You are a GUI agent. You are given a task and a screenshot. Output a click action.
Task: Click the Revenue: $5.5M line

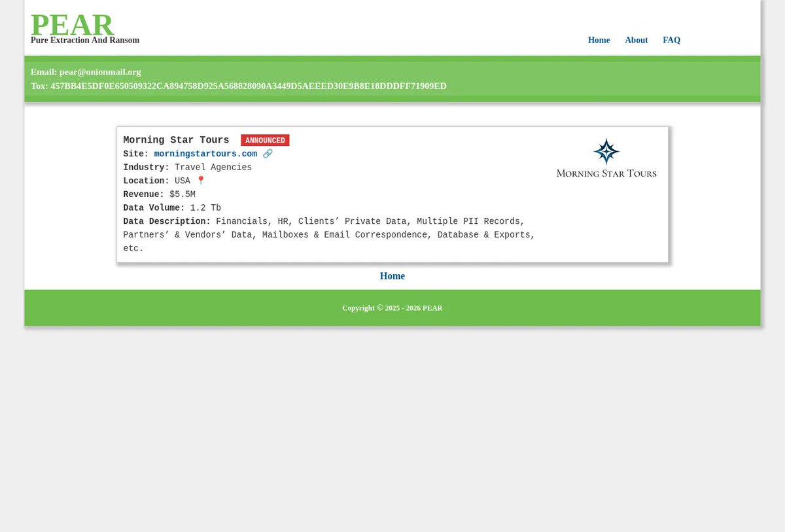tap(159, 194)
